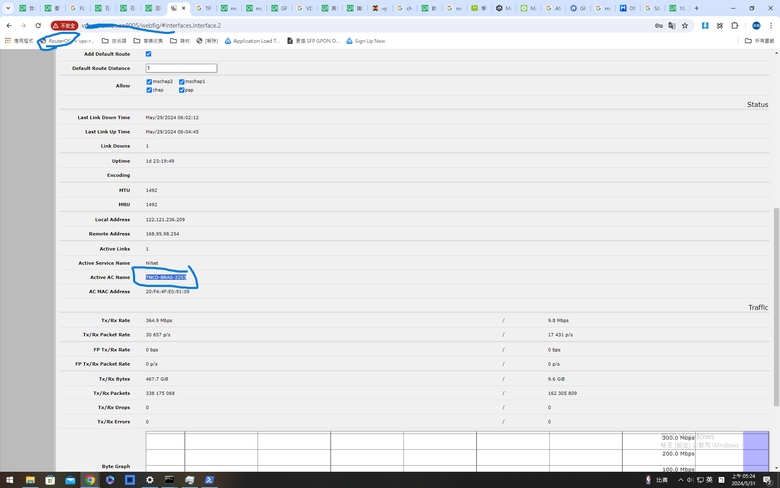780x488 pixels.
Task: Open the volume control in system tray
Action: pyautogui.click(x=690, y=480)
